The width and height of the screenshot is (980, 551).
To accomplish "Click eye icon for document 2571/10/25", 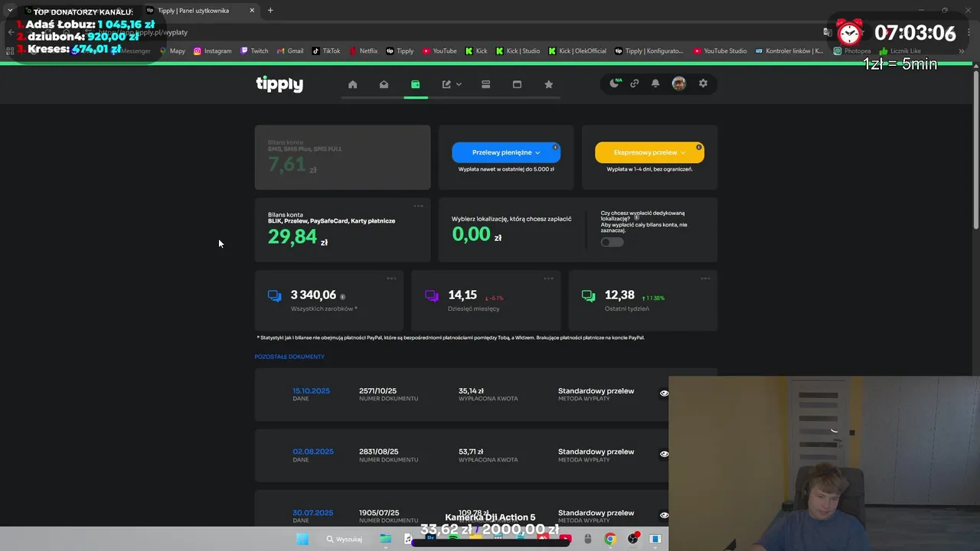I will click(664, 393).
